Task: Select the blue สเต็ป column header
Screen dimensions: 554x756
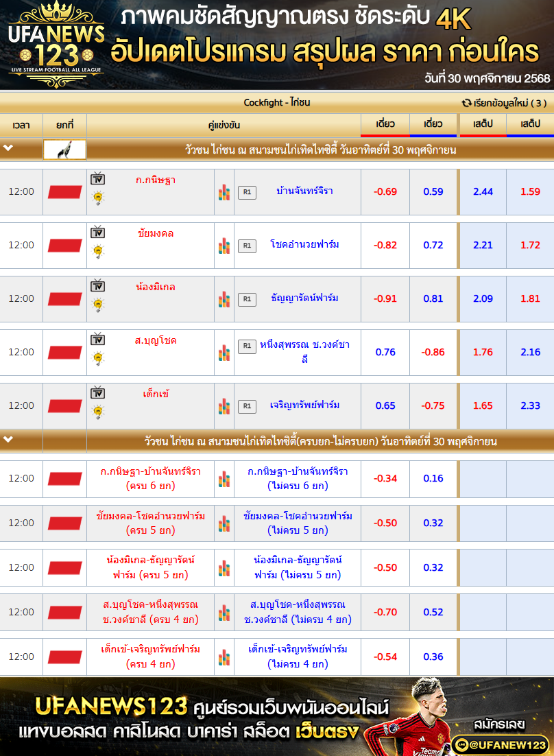Action: click(x=530, y=125)
